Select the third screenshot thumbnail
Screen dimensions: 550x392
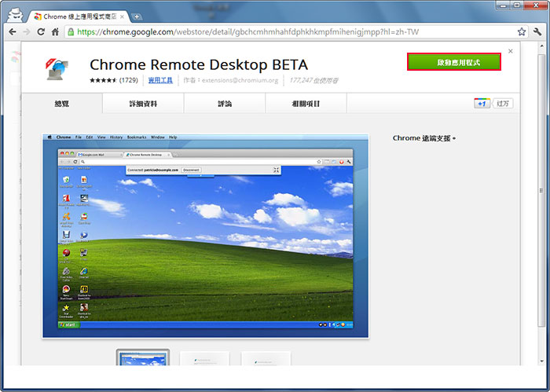coord(266,358)
